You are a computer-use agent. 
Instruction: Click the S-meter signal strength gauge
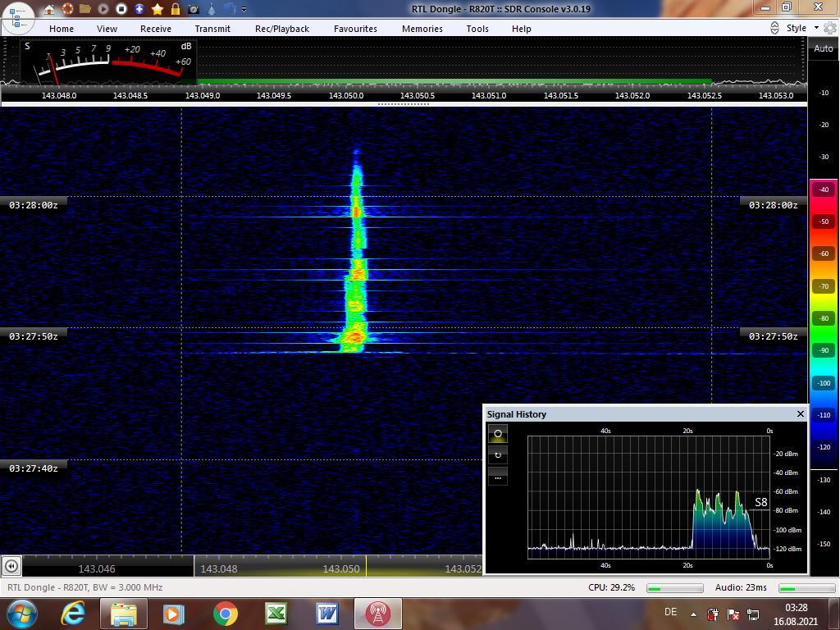tap(108, 61)
